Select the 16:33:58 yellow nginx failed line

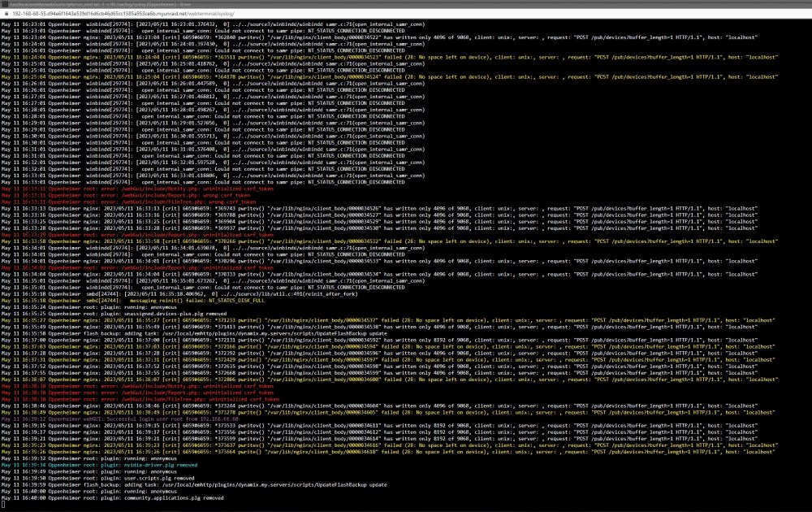point(390,241)
